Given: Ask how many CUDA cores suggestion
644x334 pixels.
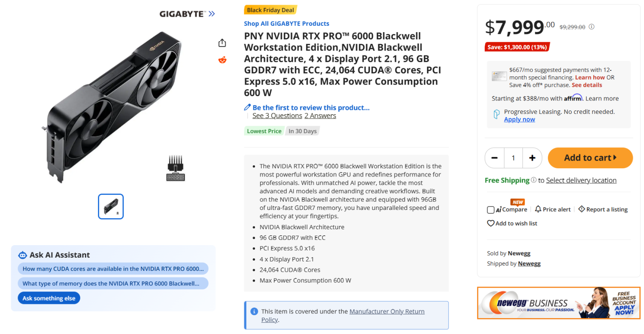Looking at the screenshot, I should tap(113, 269).
